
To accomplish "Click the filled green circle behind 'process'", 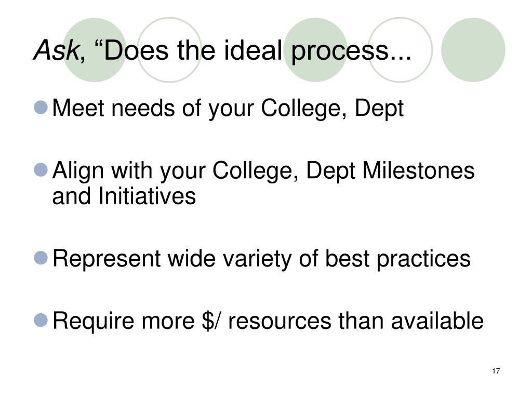I will 315,50.
